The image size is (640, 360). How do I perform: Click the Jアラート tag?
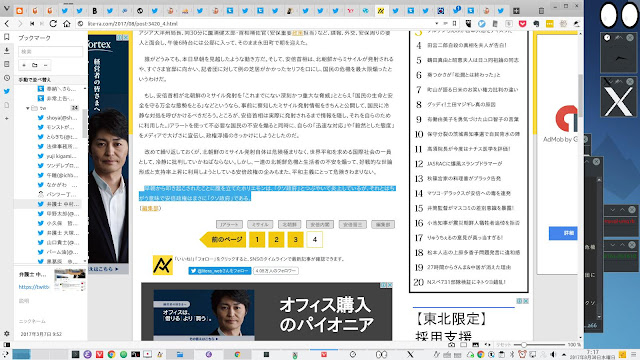click(229, 224)
